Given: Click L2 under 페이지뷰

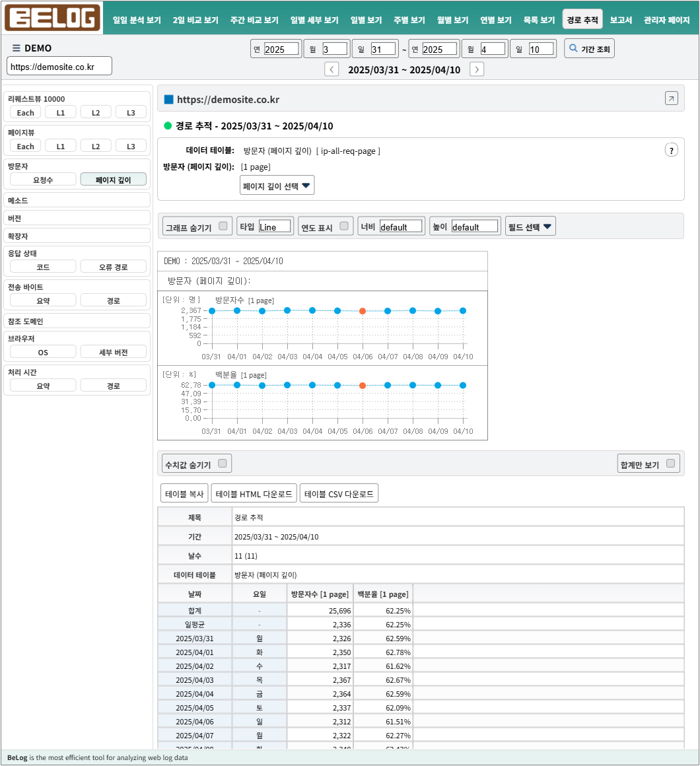Looking at the screenshot, I should pyautogui.click(x=96, y=145).
